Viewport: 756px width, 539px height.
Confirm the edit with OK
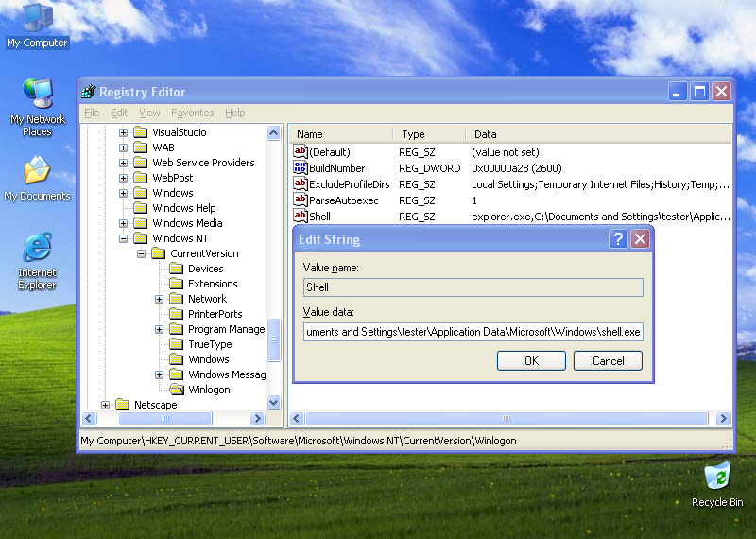click(x=531, y=361)
